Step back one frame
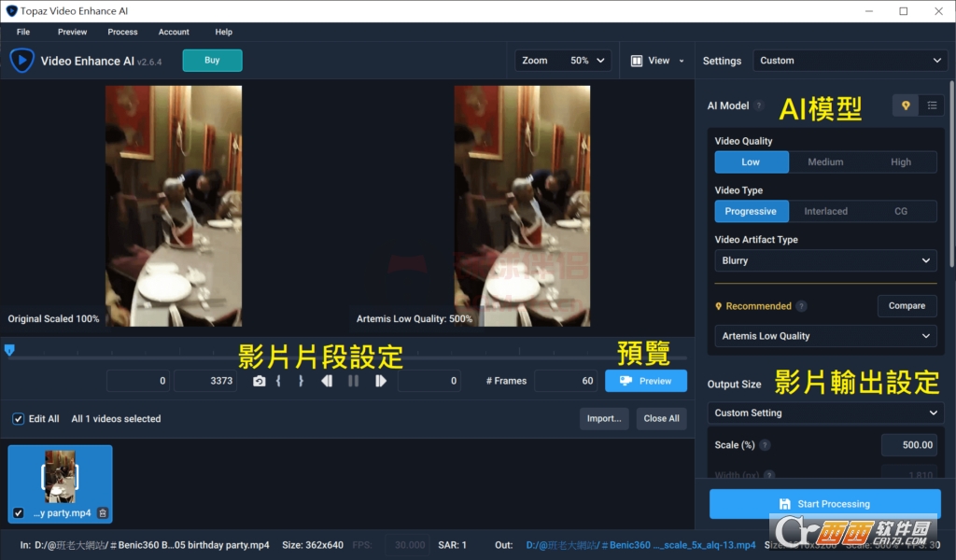Image resolution: width=956 pixels, height=560 pixels. [327, 381]
